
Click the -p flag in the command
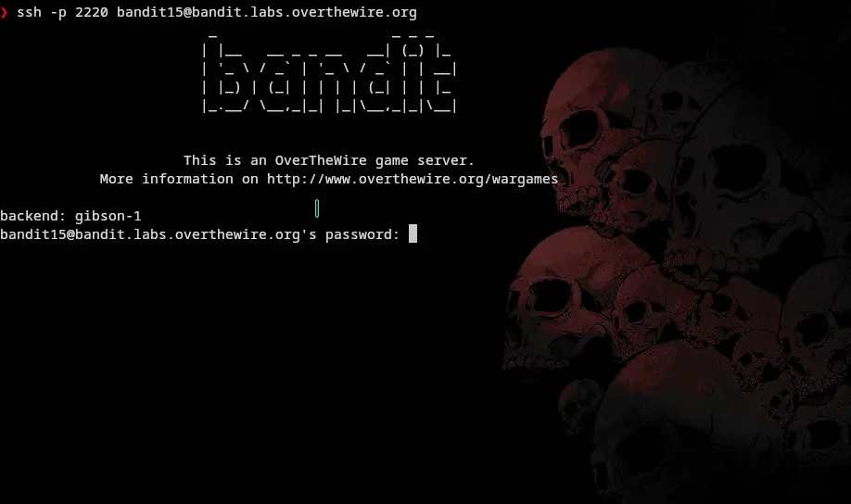tap(58, 12)
